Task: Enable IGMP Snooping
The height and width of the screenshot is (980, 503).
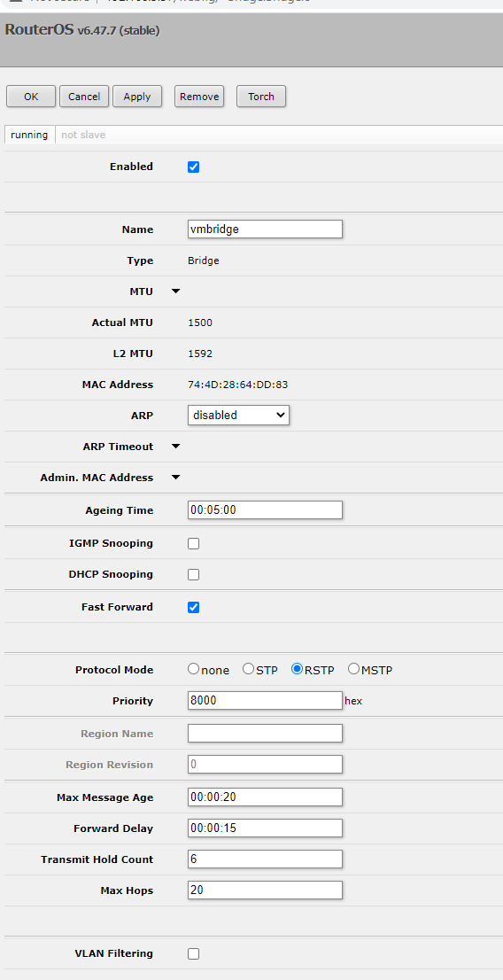Action: [194, 544]
